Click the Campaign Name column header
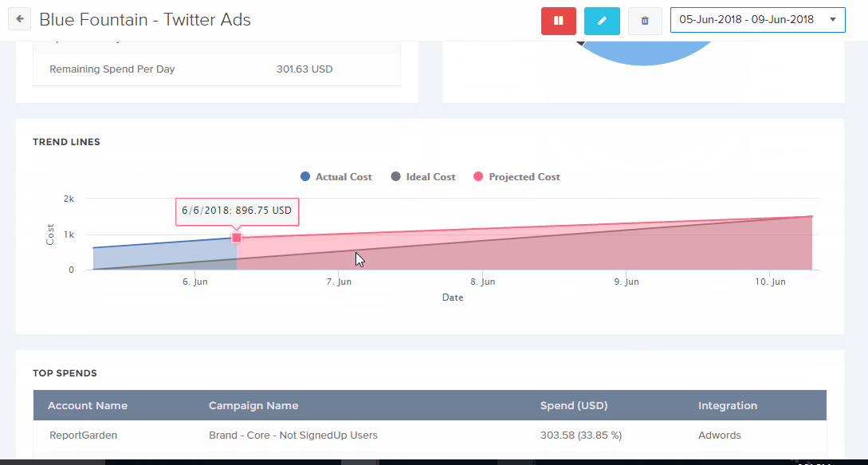 pos(253,406)
